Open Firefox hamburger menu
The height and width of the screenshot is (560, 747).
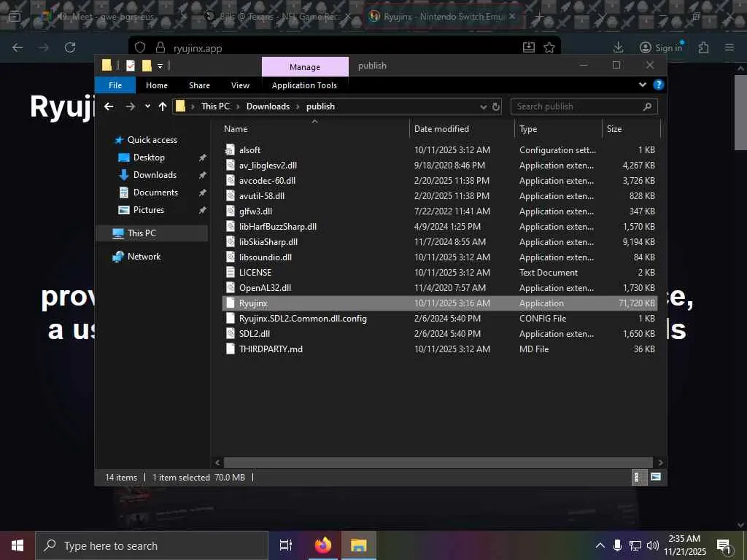point(729,47)
